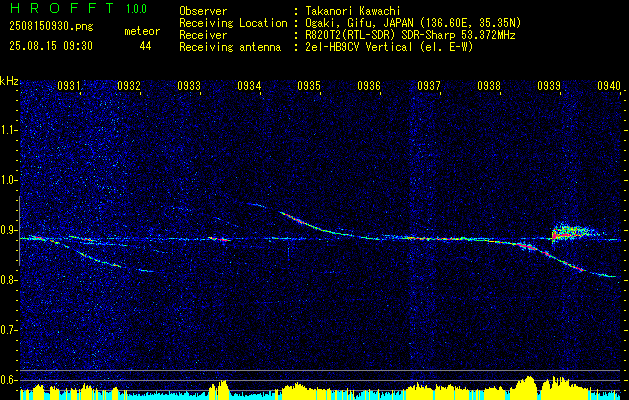Click the HROFFT program title text
This screenshot has width=629, height=400.
[x=63, y=8]
